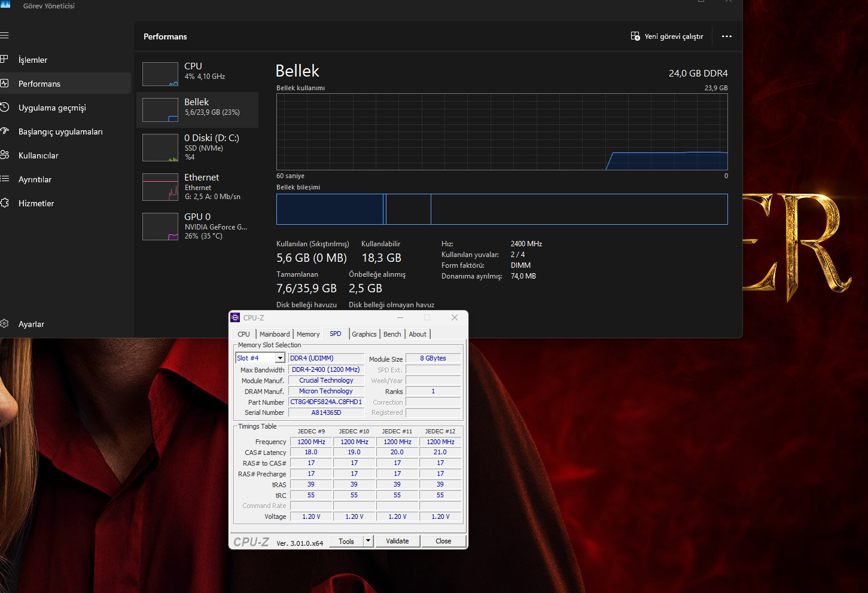Click the Close button in CPU-Z
Screen dimensions: 868x593
(443, 541)
